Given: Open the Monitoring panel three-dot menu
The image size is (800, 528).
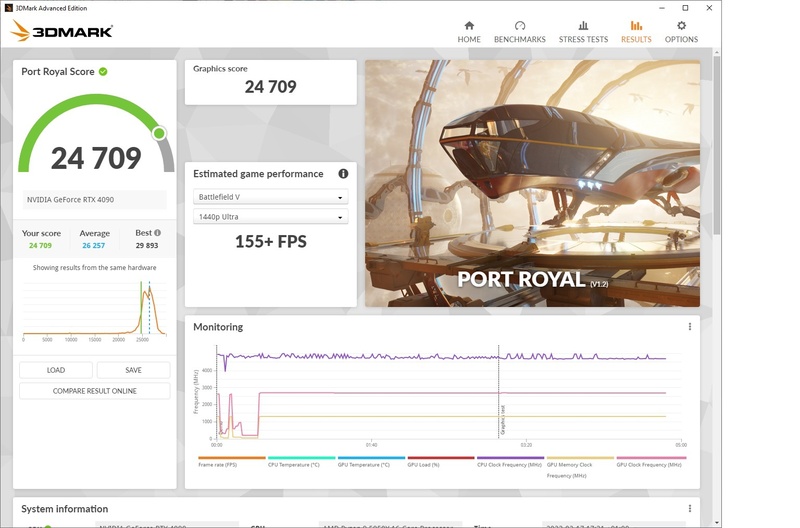Looking at the screenshot, I should click(x=690, y=326).
